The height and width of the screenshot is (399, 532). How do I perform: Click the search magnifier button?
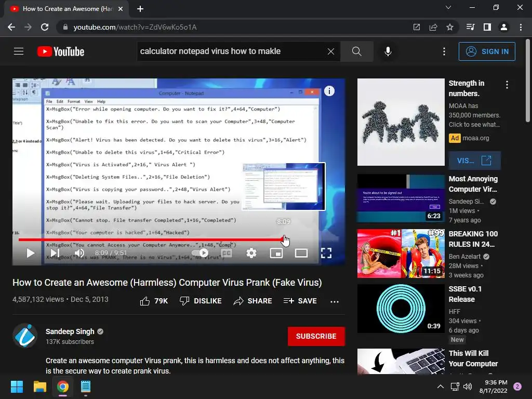(x=356, y=51)
